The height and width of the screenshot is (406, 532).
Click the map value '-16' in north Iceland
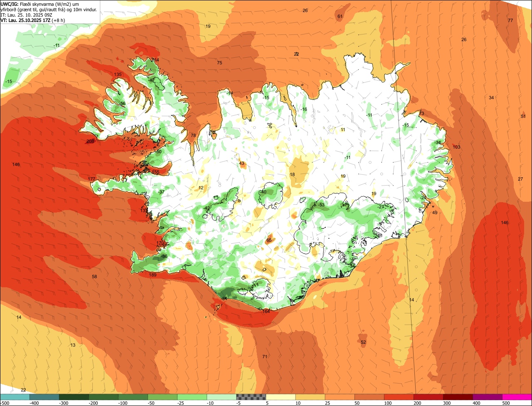coord(304,110)
